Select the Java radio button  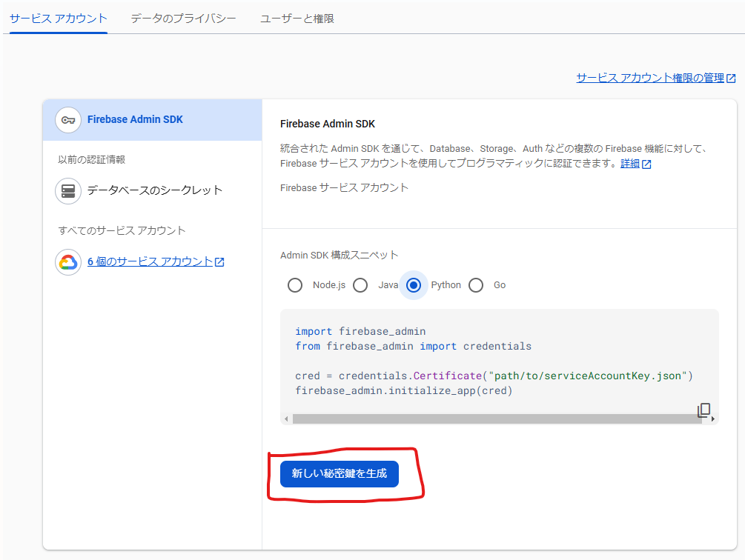point(360,285)
